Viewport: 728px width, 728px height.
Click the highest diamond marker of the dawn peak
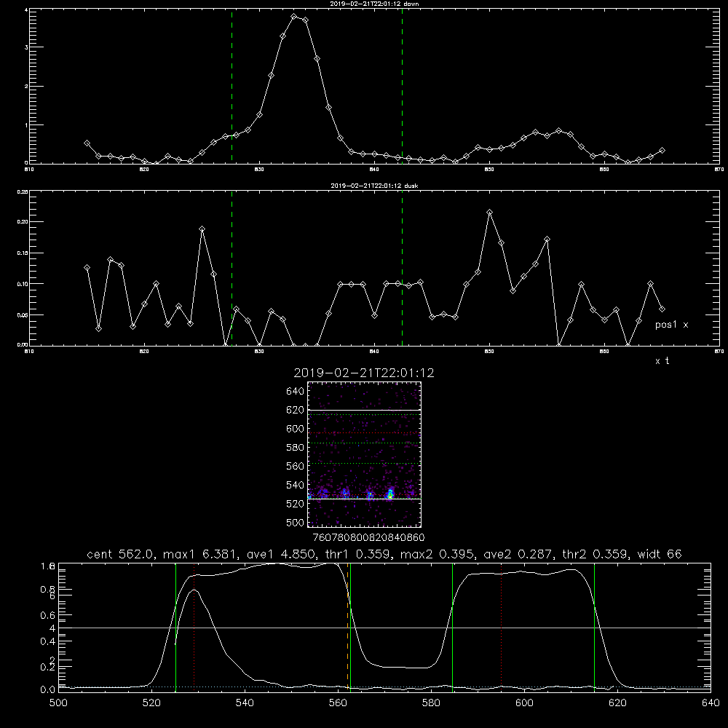294,17
